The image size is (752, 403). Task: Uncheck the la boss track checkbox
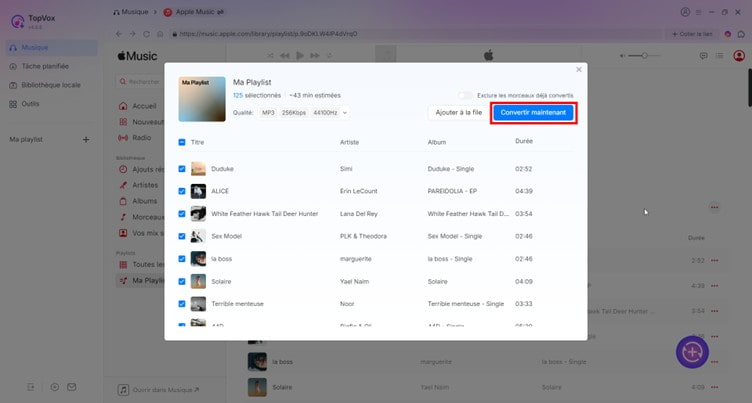coord(182,259)
